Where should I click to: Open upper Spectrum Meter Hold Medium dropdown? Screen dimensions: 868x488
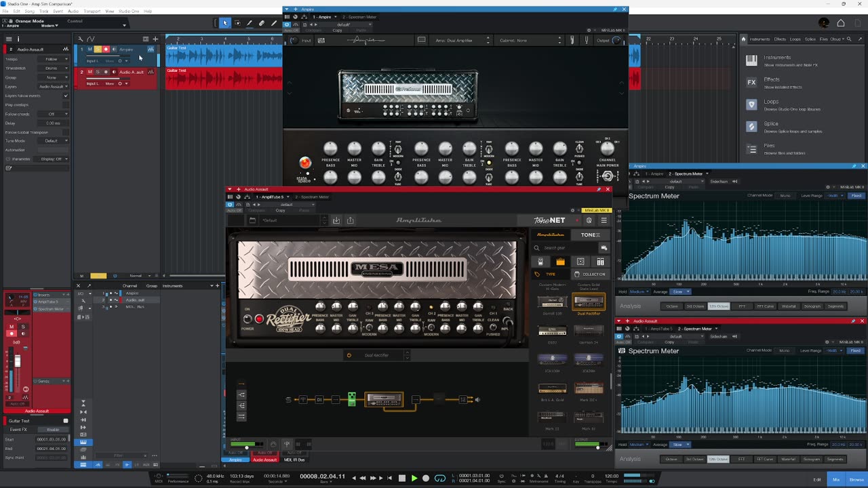click(x=641, y=291)
